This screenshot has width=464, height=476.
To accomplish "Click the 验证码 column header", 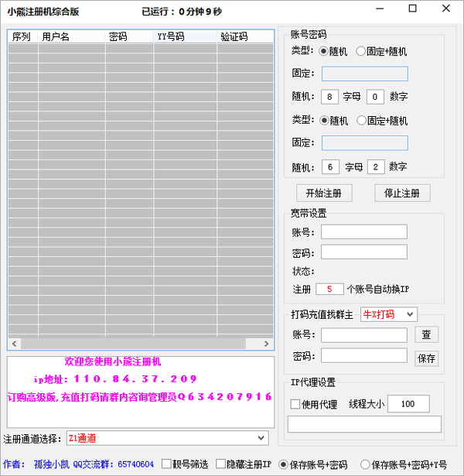I will coord(244,36).
